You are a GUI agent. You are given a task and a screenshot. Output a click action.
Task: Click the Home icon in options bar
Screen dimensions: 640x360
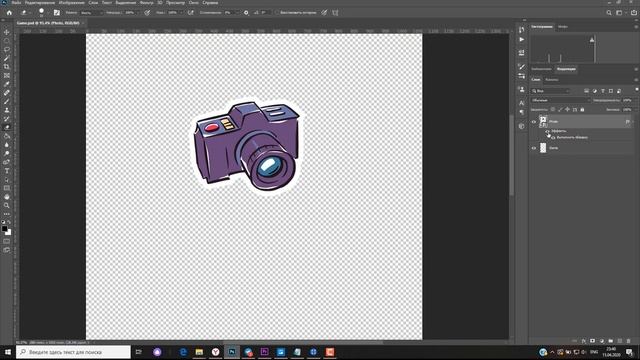click(9, 13)
